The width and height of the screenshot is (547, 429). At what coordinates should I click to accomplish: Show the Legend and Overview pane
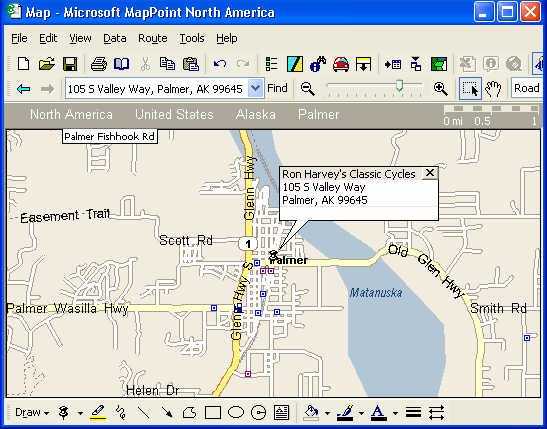272,64
